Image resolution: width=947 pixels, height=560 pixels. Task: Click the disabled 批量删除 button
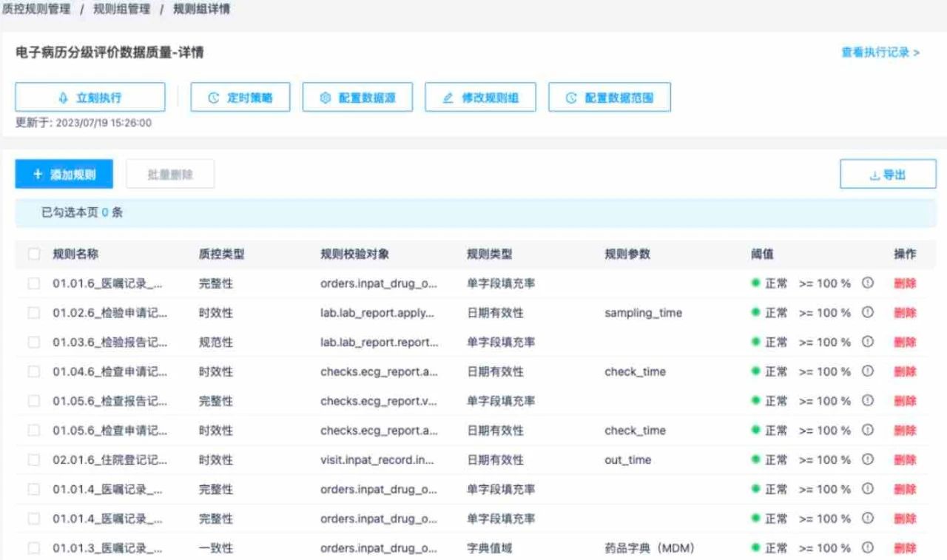[170, 173]
